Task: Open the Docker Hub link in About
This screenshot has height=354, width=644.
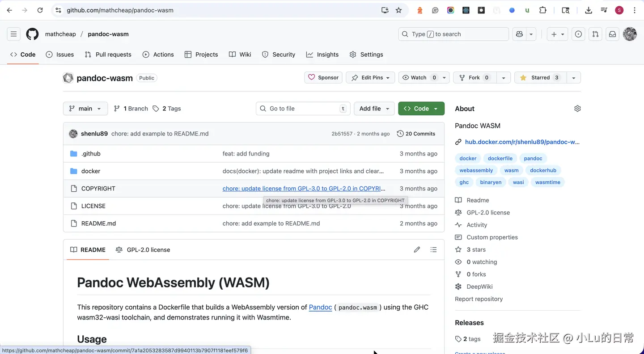Action: tap(522, 142)
